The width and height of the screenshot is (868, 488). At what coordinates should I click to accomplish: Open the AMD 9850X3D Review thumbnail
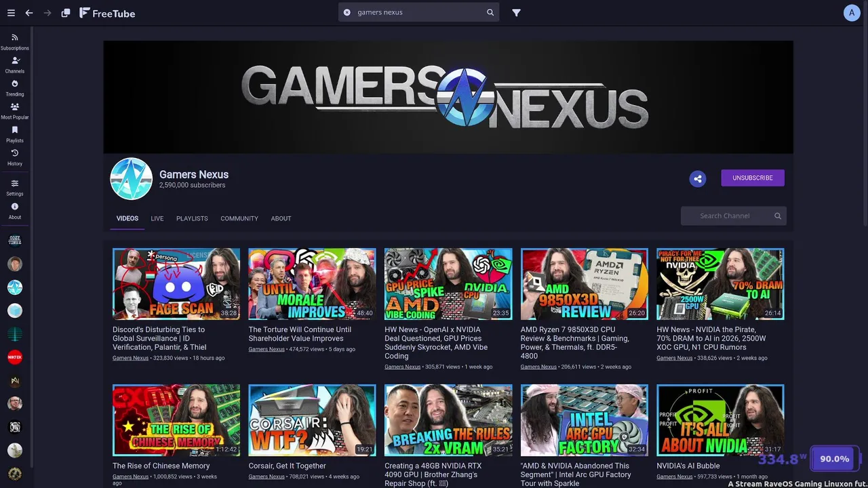(585, 284)
